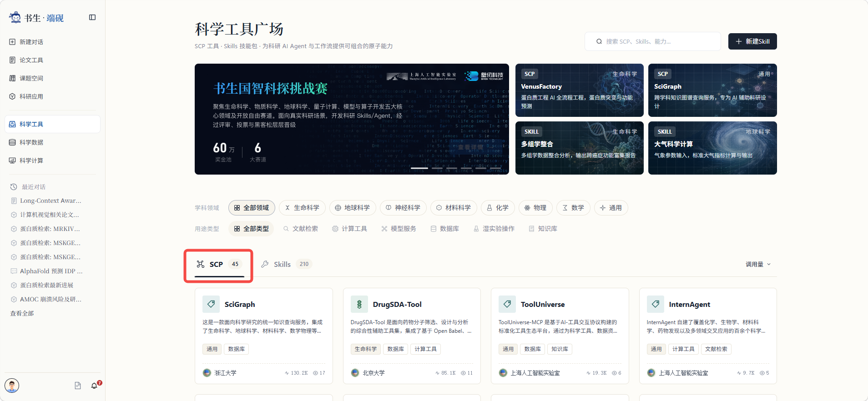Switch to the Skills tab
Screen dimensions: 868x401
pos(286,264)
